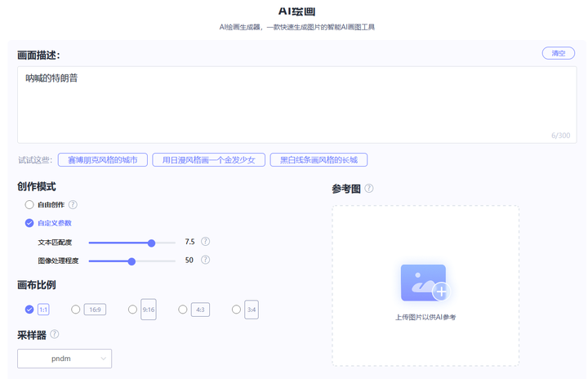Viewport: 588px width, 379px height.
Task: Click the 文本匹配度 value 7.5
Action: [189, 242]
